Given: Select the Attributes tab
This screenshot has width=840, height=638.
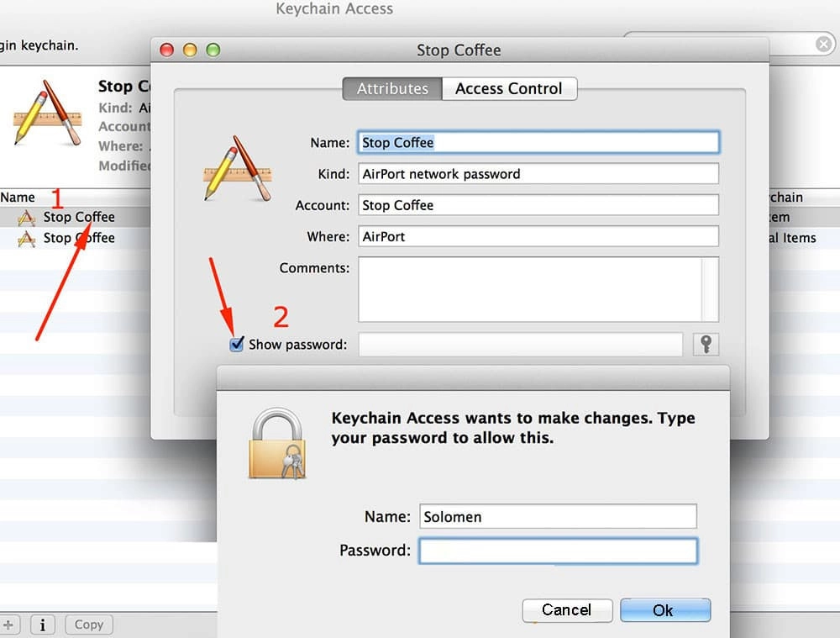Looking at the screenshot, I should (x=392, y=88).
